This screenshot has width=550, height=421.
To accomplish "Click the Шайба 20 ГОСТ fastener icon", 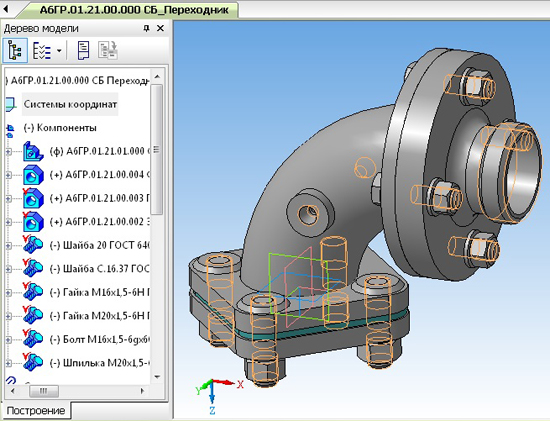I will [x=33, y=245].
